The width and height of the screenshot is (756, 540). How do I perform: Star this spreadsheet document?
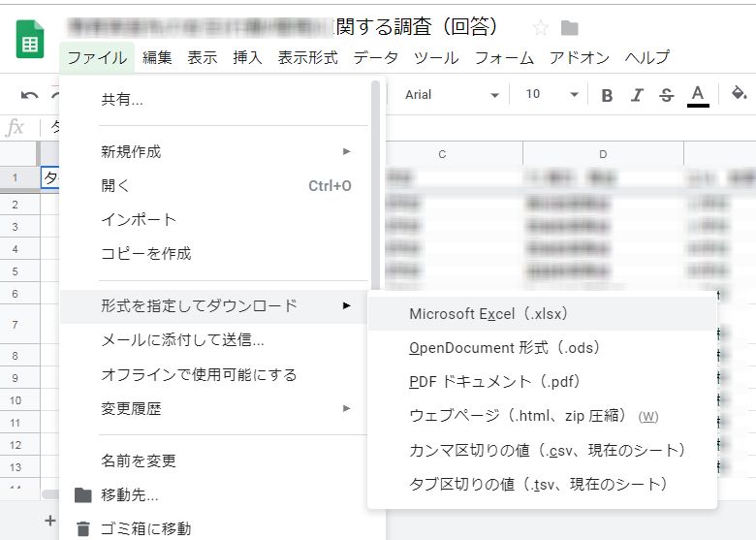541,28
